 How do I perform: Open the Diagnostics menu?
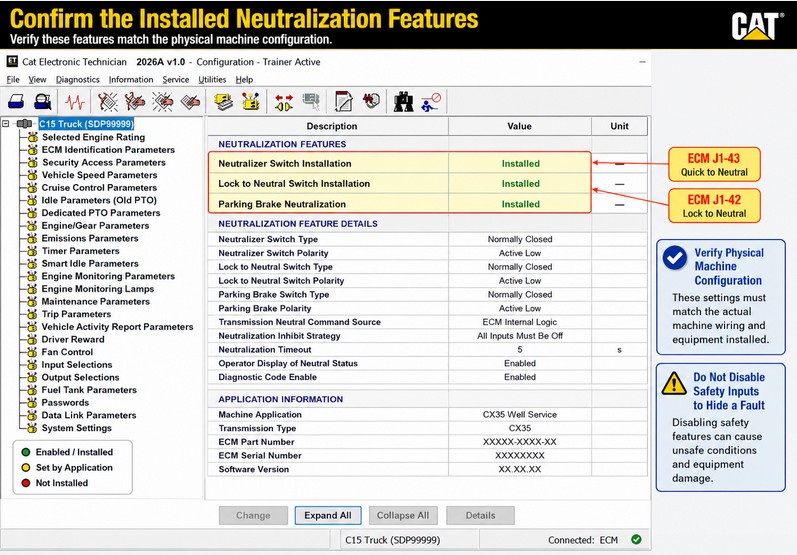click(x=78, y=79)
